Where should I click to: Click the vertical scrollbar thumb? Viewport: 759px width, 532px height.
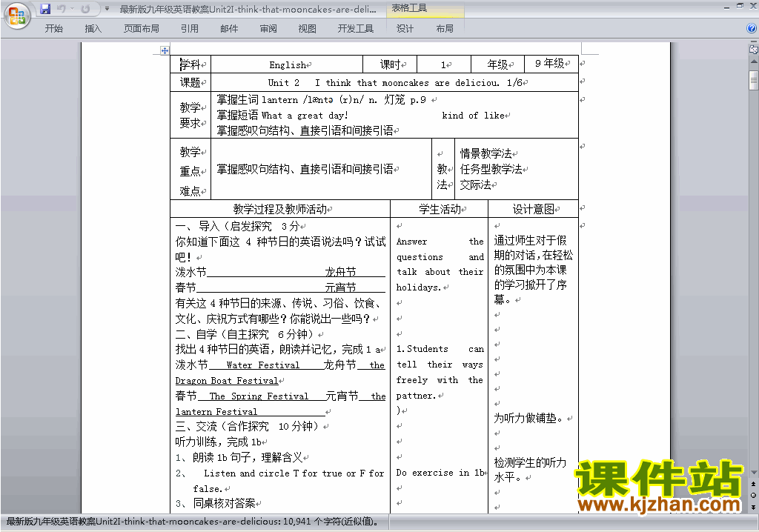(753, 80)
